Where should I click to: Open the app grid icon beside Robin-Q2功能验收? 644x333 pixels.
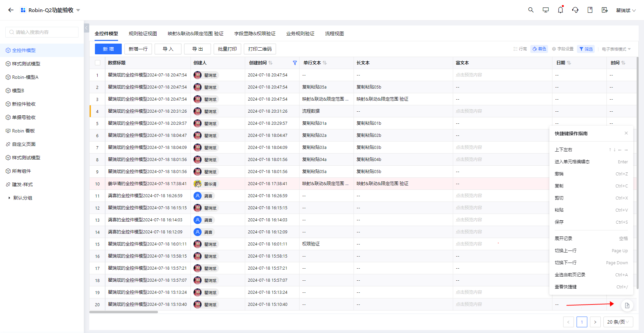pos(23,10)
